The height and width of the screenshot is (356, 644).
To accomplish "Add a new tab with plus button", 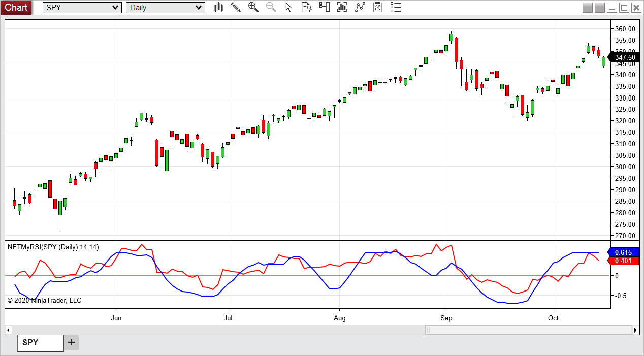I will point(71,342).
